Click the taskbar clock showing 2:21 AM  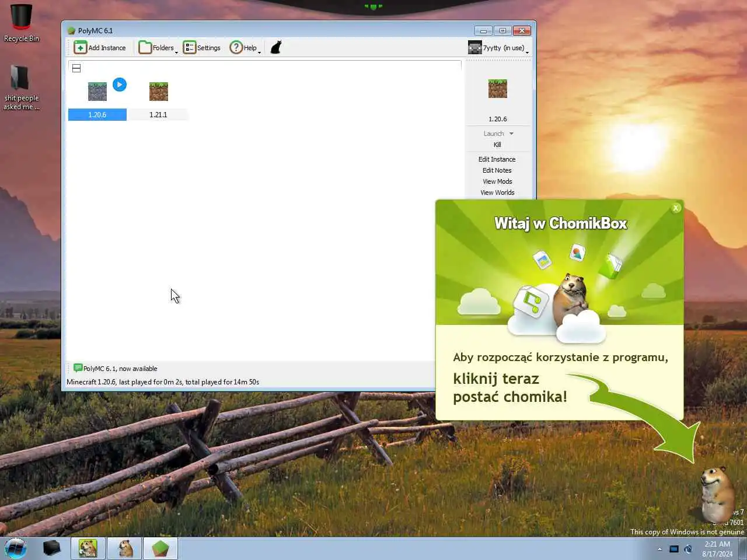tap(717, 549)
